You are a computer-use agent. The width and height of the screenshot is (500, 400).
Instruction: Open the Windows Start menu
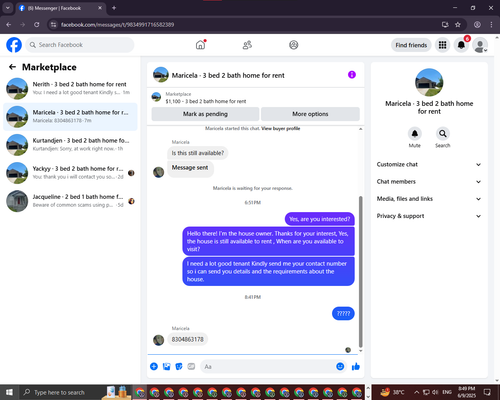tap(9, 392)
